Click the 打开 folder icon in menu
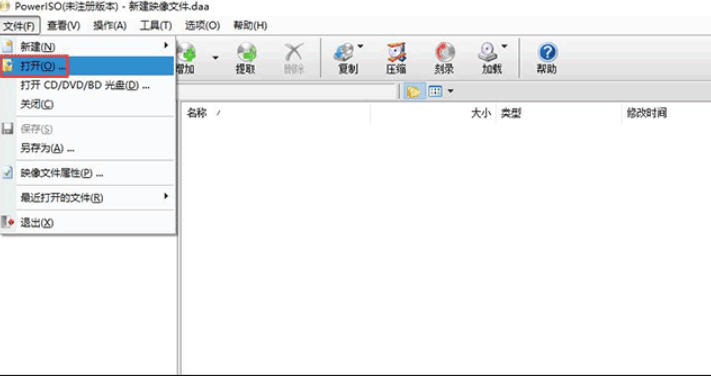The height and width of the screenshot is (378, 711). click(x=8, y=66)
